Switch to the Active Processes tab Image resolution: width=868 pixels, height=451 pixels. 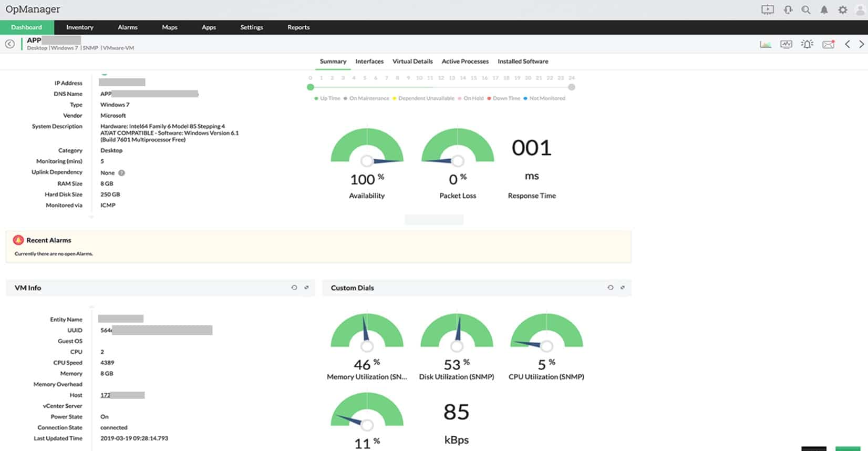465,61
